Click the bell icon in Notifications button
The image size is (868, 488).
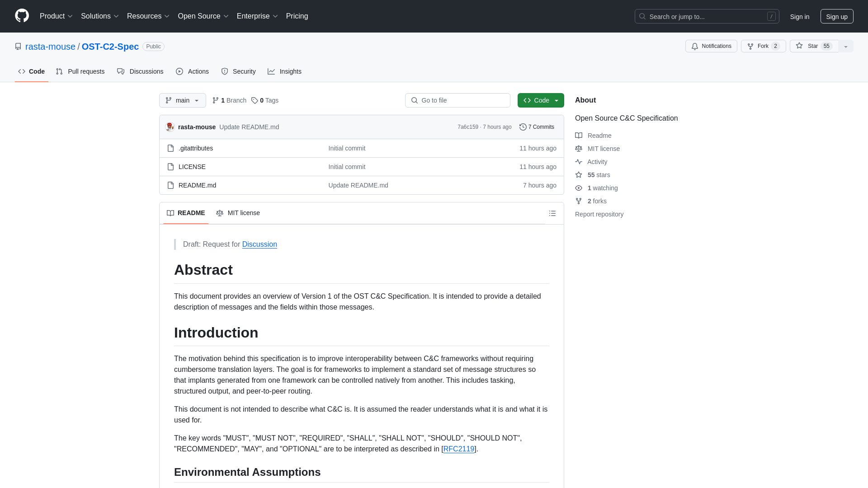695,46
